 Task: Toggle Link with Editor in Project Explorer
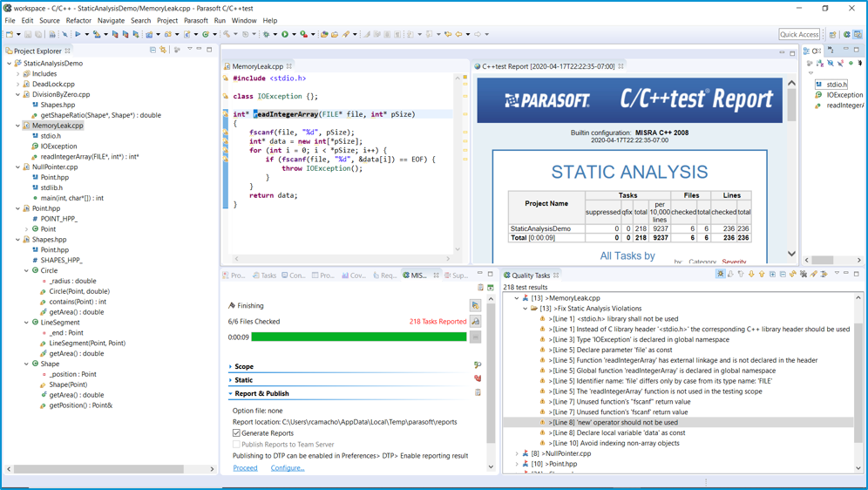point(163,50)
